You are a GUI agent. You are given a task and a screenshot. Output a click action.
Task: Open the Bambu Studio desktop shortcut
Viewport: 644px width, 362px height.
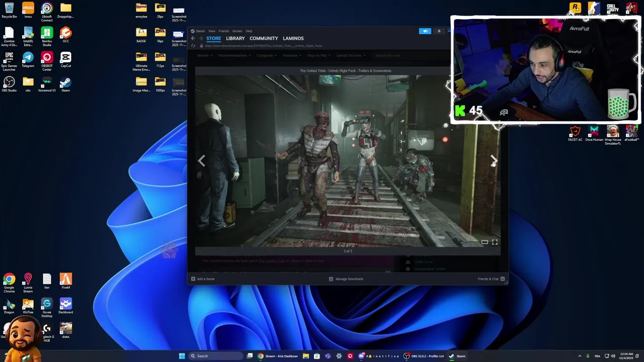pyautogui.click(x=47, y=37)
